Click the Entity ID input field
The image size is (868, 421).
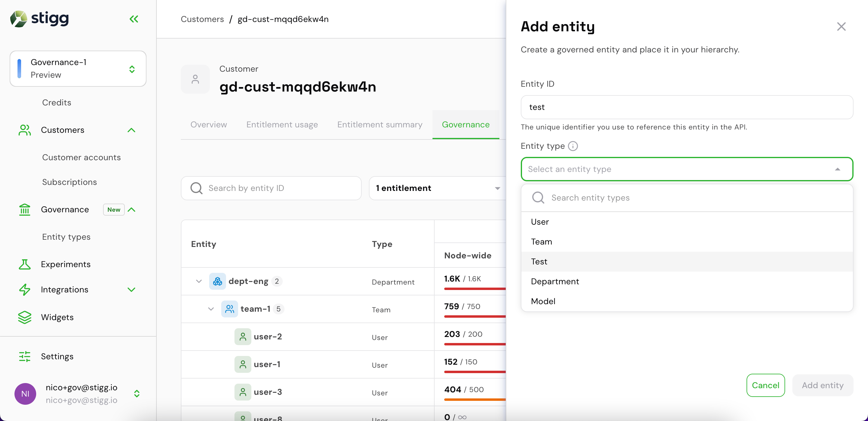tap(687, 107)
